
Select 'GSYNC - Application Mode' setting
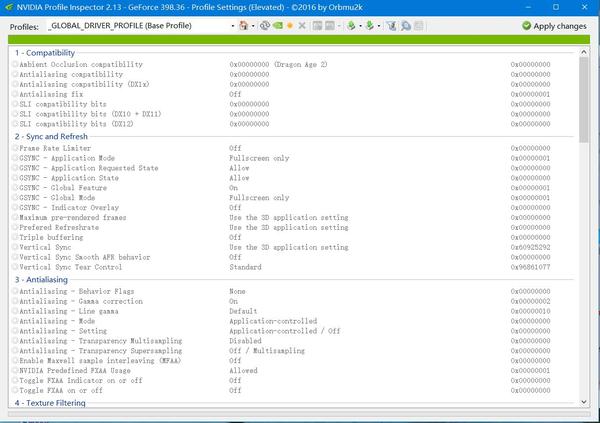coord(293,158)
